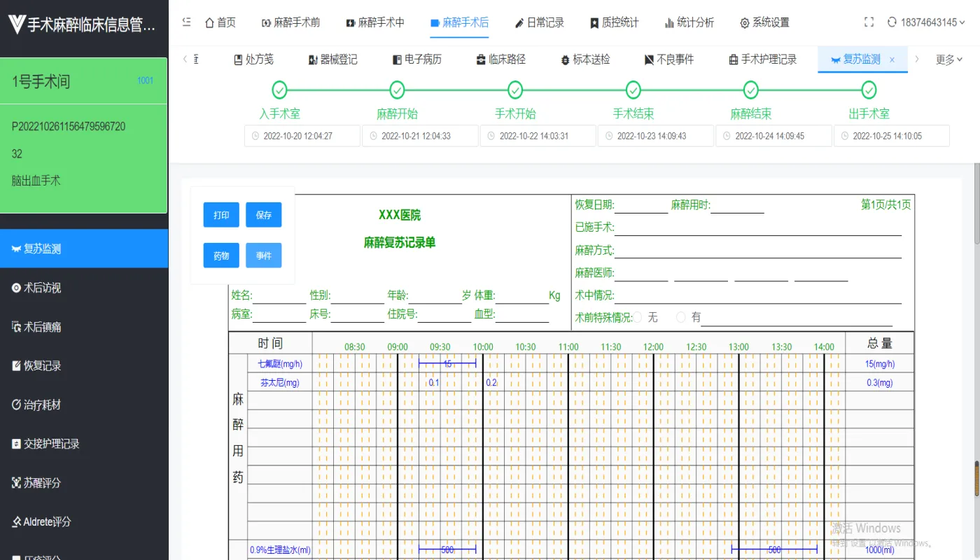Click the 术后访视 sidebar icon
The image size is (980, 560).
point(16,288)
